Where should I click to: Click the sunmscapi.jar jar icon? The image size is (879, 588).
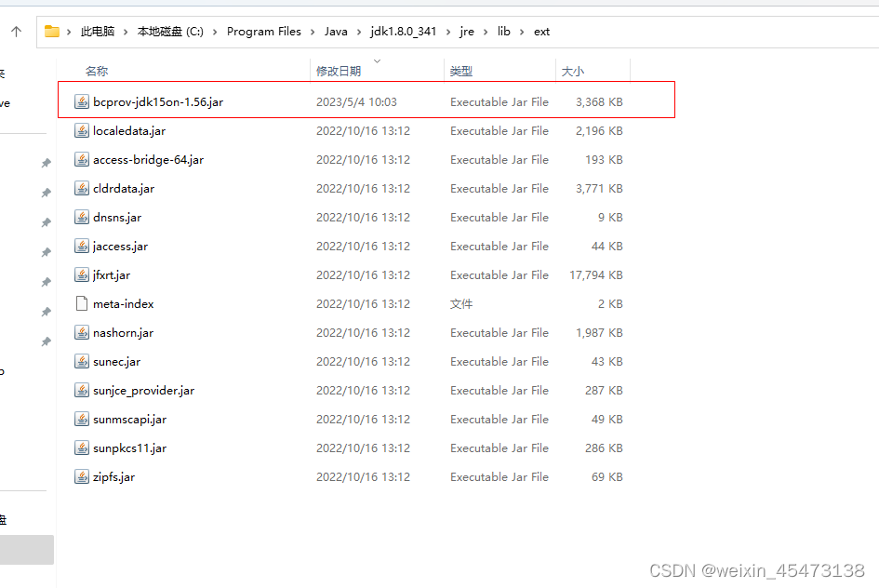82,419
